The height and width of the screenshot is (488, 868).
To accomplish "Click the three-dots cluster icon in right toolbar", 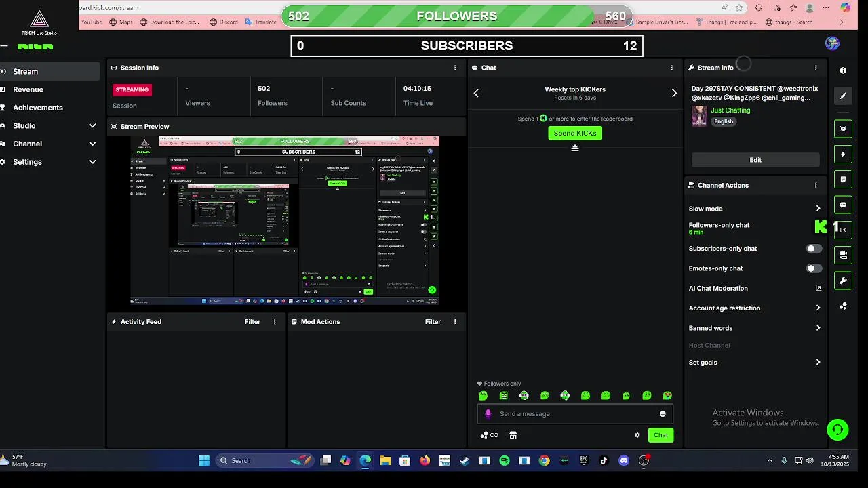I will (843, 306).
